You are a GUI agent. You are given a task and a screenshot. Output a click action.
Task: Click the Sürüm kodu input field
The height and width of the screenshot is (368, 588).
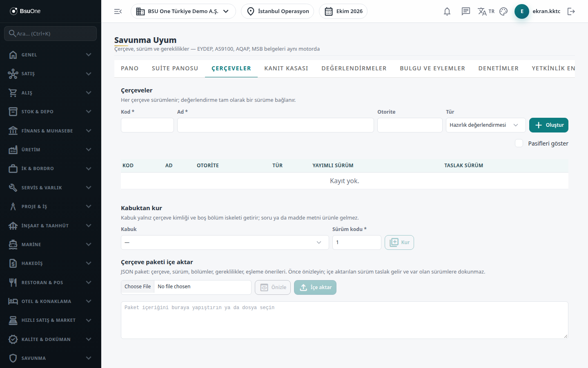[357, 242]
